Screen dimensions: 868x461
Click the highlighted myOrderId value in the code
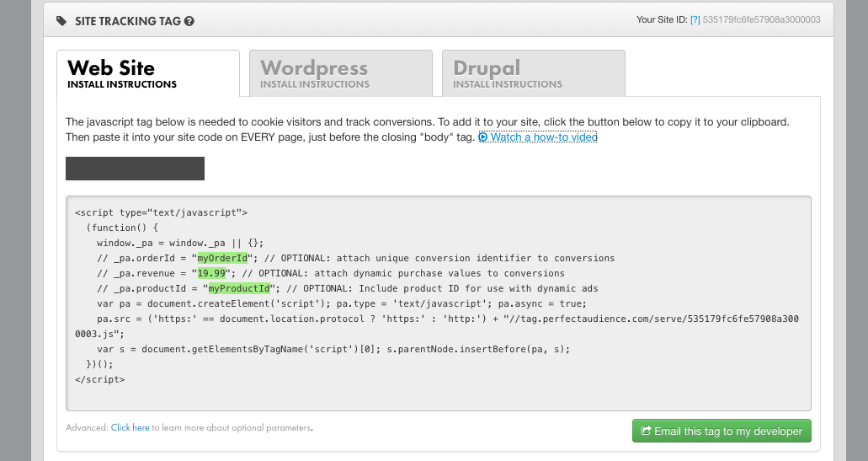[222, 258]
